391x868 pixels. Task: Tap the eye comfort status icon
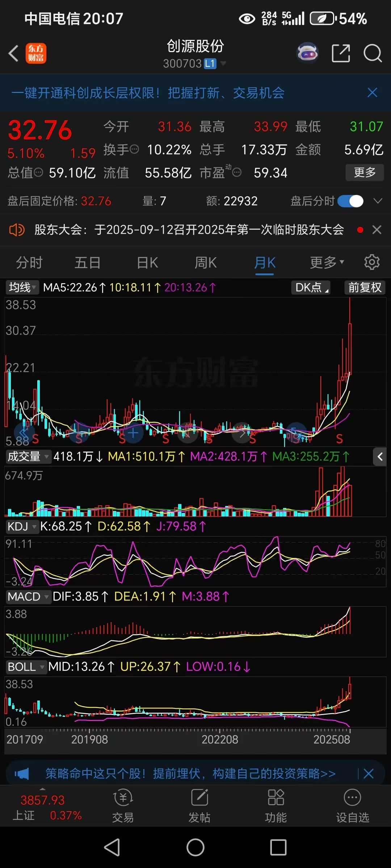click(x=247, y=18)
